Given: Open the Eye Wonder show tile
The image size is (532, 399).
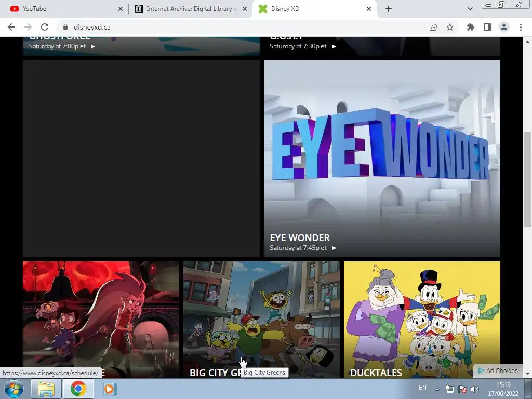Looking at the screenshot, I should tap(382, 158).
